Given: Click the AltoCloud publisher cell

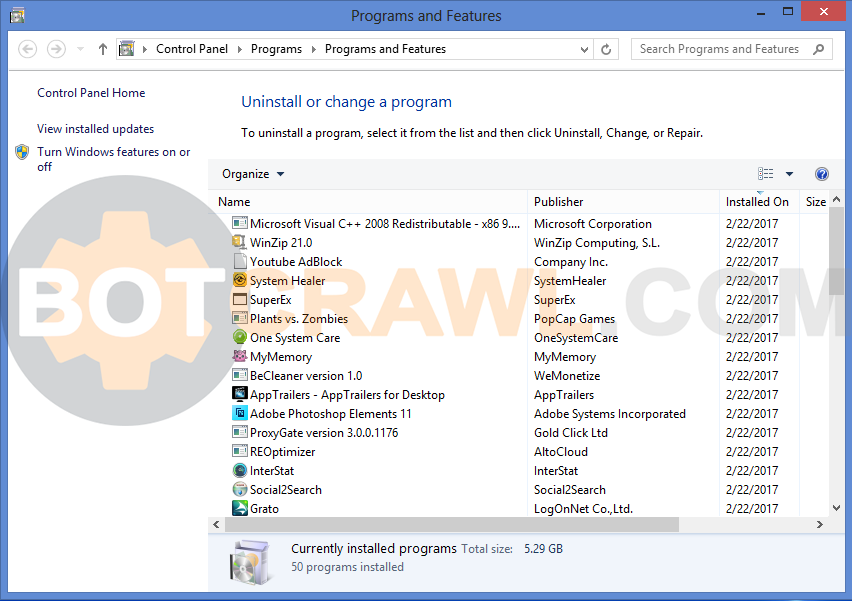Looking at the screenshot, I should [561, 452].
